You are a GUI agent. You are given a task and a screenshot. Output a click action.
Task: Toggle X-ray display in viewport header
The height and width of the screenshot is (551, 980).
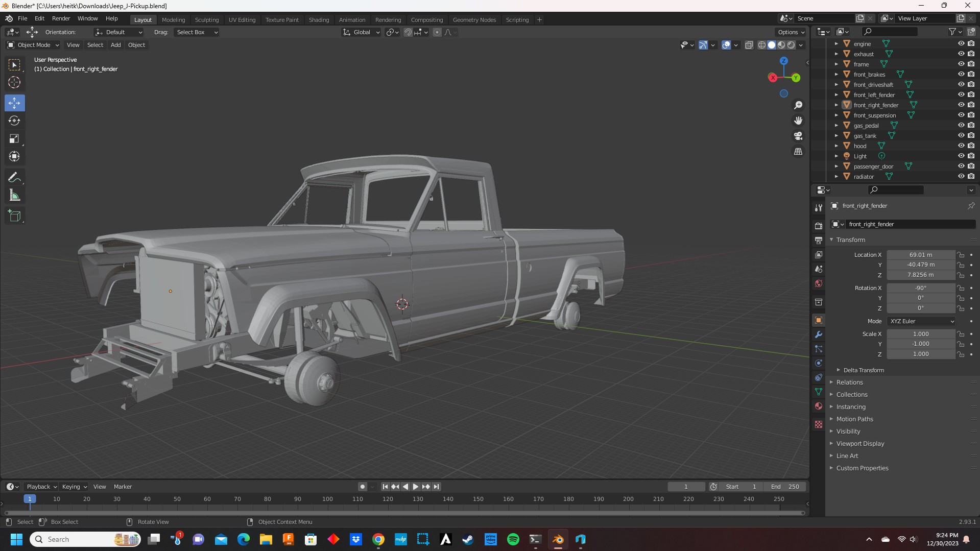(x=749, y=45)
